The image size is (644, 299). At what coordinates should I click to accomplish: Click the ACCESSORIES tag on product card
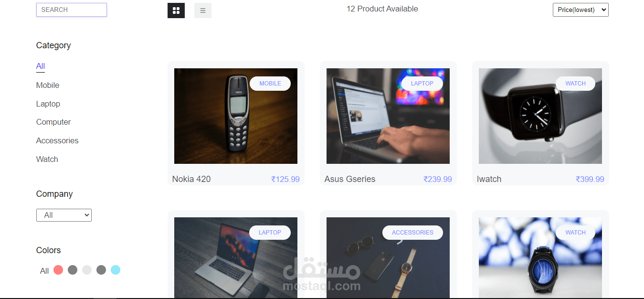(412, 233)
